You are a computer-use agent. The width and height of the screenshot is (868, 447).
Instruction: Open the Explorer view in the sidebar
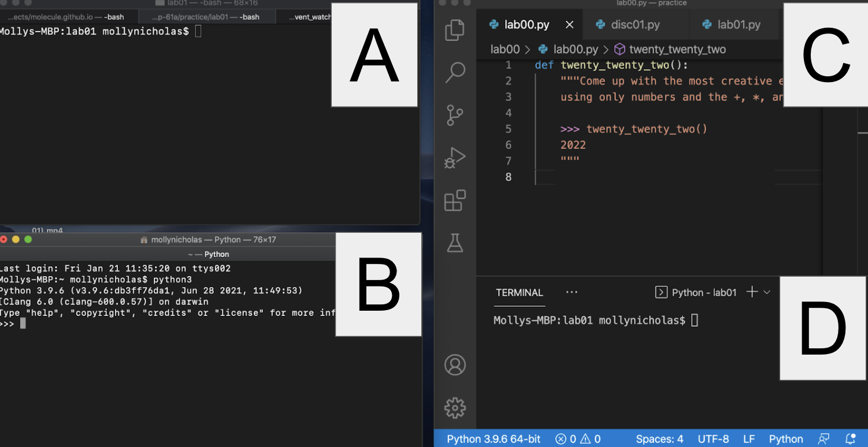tap(455, 29)
